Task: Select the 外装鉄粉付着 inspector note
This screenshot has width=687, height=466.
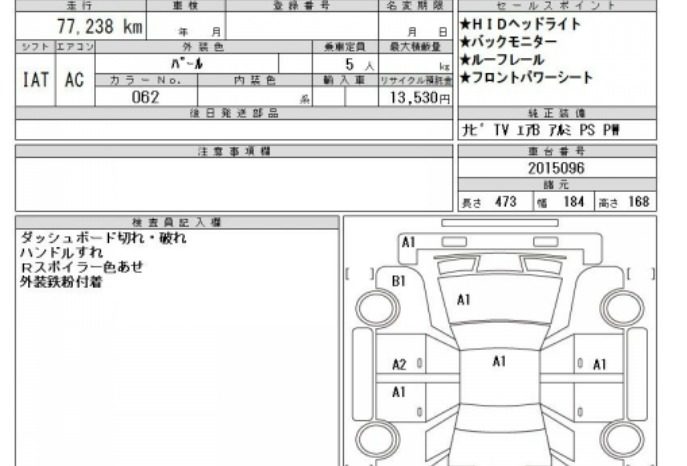Action: tap(60, 282)
